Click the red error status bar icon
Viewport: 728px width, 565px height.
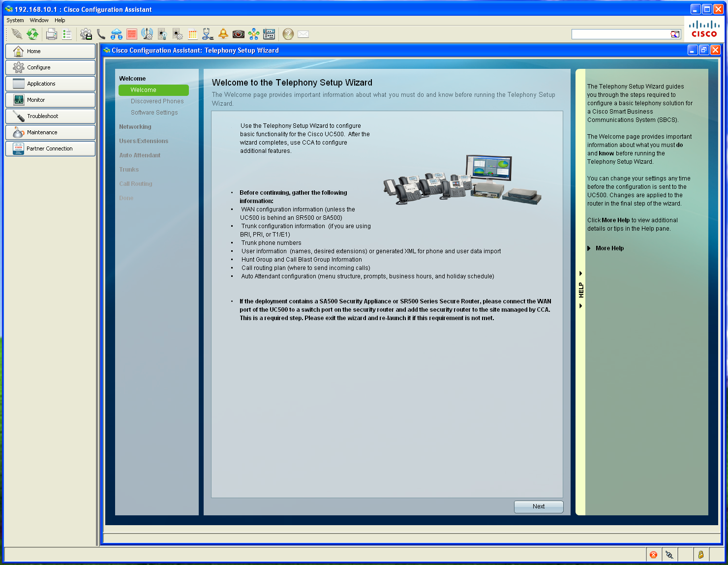tap(653, 555)
